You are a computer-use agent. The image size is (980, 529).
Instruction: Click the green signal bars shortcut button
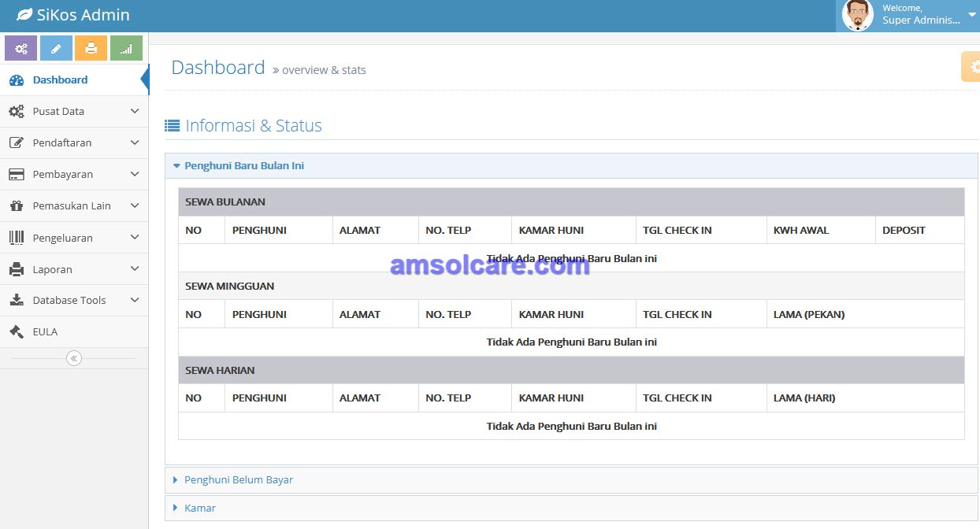[126, 48]
